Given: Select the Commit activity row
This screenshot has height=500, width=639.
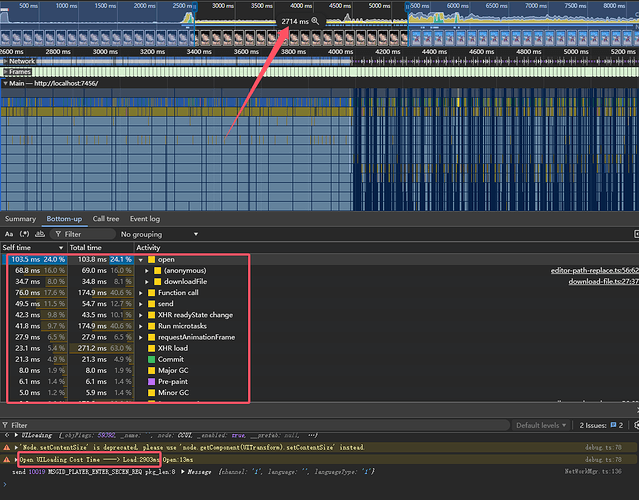Looking at the screenshot, I should pyautogui.click(x=320, y=359).
